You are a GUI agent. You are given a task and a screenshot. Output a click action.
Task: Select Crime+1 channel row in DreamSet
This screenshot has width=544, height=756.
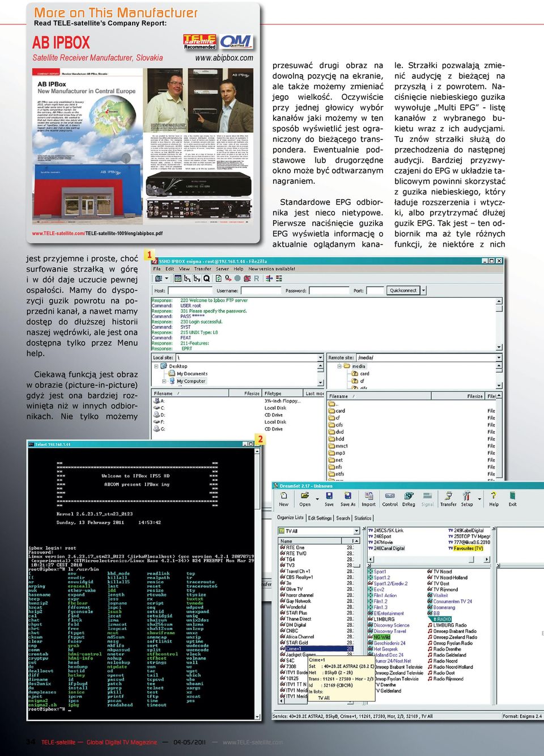[316, 648]
